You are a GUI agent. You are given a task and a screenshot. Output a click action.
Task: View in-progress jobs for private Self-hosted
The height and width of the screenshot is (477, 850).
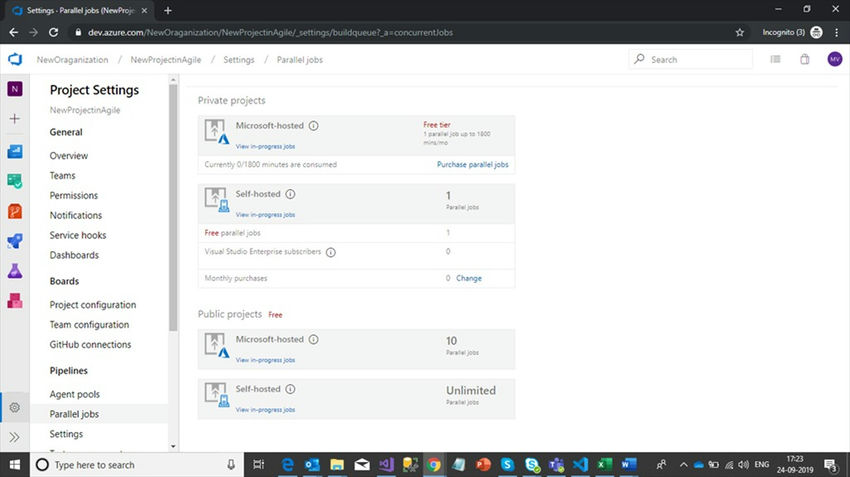coord(265,215)
